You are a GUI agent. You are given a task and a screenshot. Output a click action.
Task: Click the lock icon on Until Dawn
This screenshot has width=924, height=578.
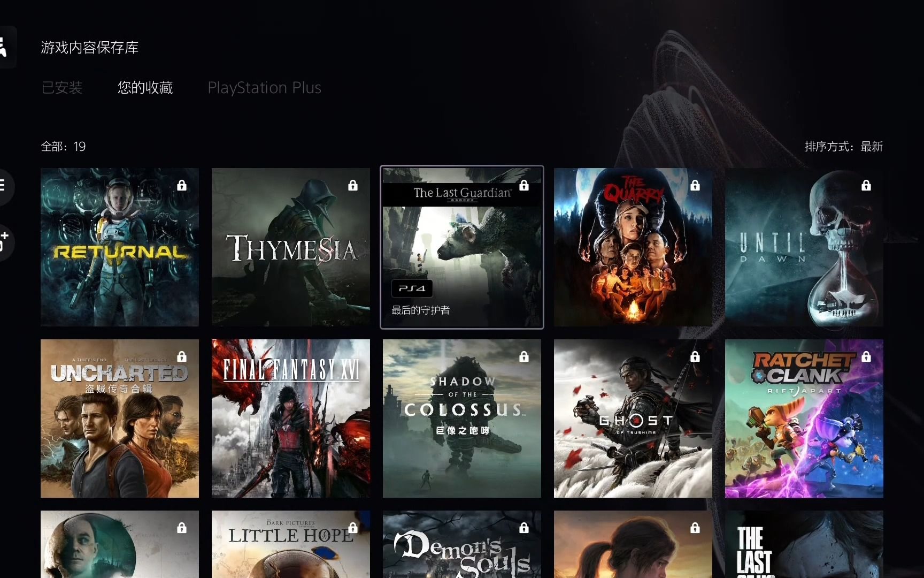coord(866,185)
